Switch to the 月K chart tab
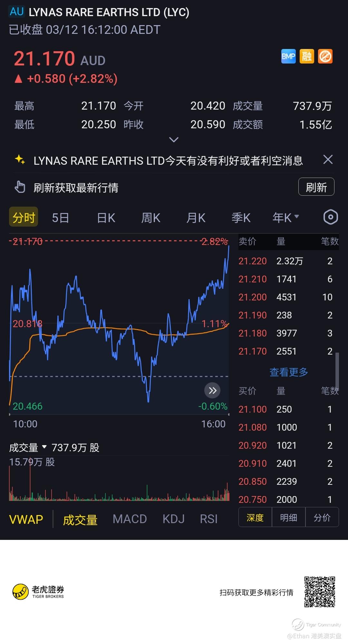The height and width of the screenshot is (644, 348). (x=196, y=218)
